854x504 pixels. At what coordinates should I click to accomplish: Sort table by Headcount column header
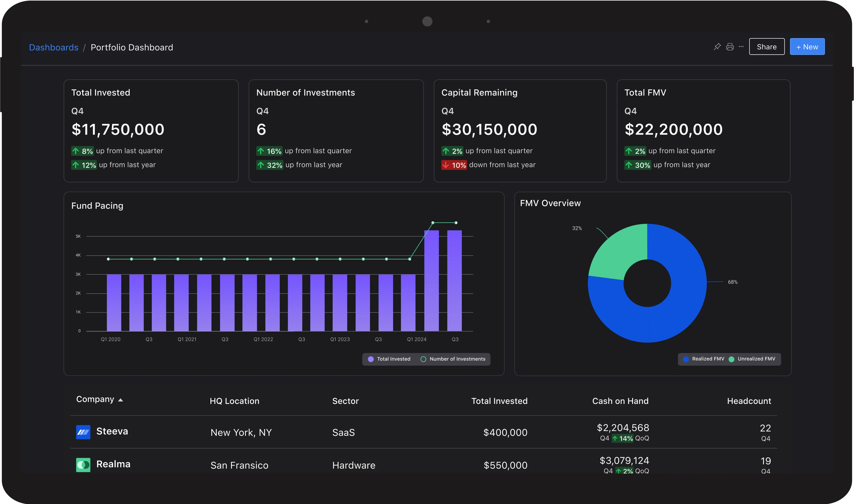(749, 401)
